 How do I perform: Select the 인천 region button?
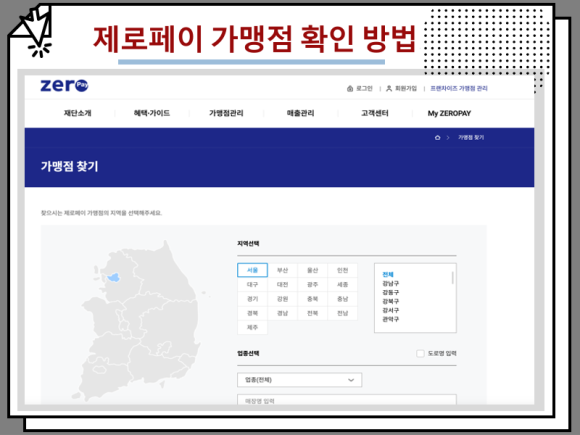343,270
